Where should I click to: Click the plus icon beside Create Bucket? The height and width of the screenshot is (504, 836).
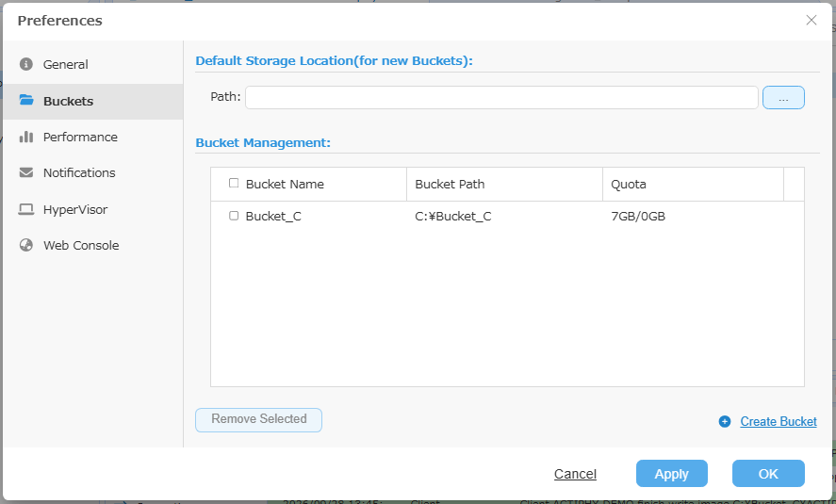(x=725, y=421)
